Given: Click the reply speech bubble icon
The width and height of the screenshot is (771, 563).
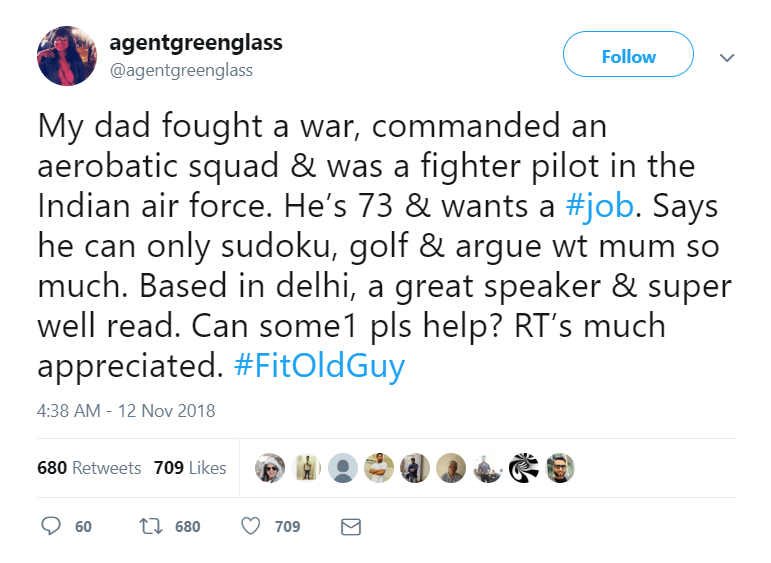Looking at the screenshot, I should coord(51,526).
